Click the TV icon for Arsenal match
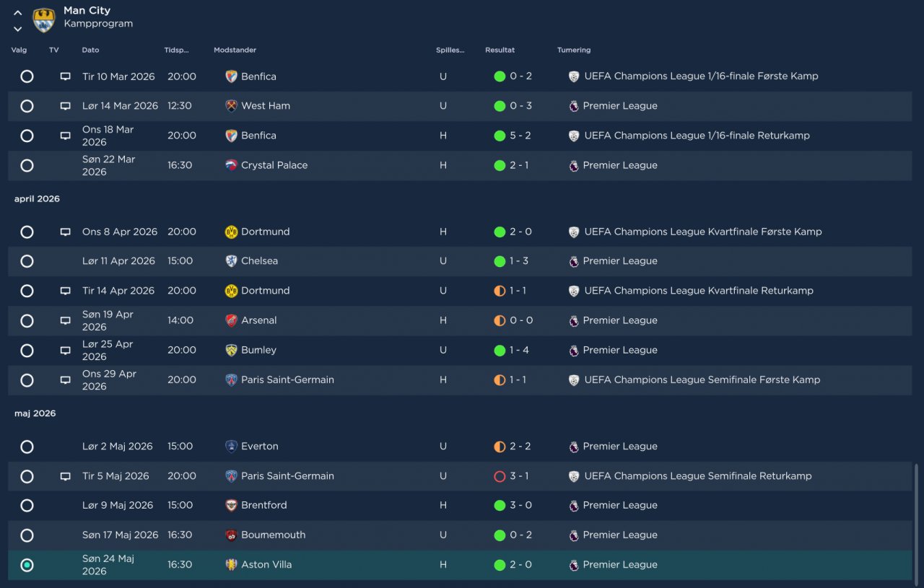 (66, 320)
